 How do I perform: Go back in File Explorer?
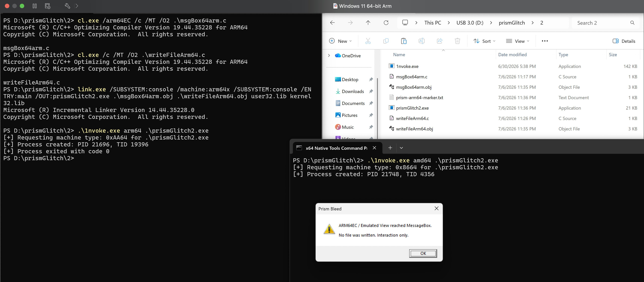(x=332, y=23)
